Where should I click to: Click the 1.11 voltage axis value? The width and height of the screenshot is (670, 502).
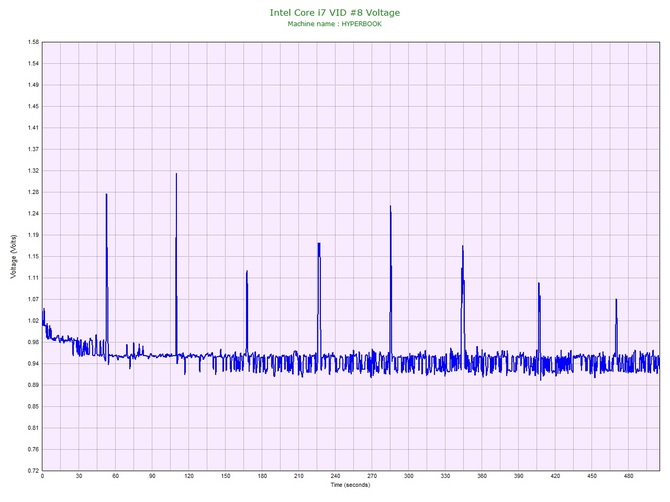(x=33, y=278)
